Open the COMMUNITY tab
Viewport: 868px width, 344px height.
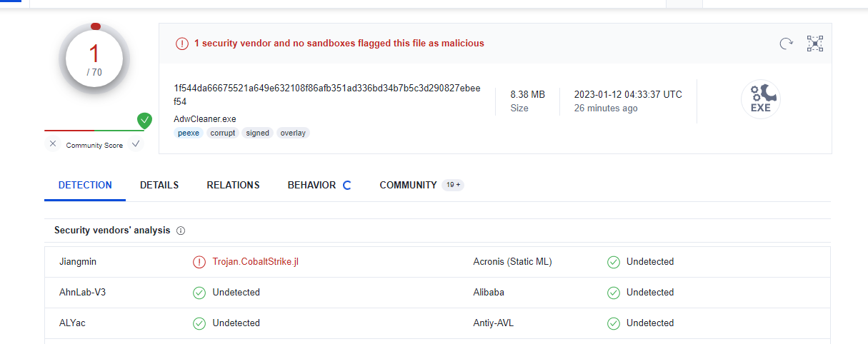tap(408, 185)
